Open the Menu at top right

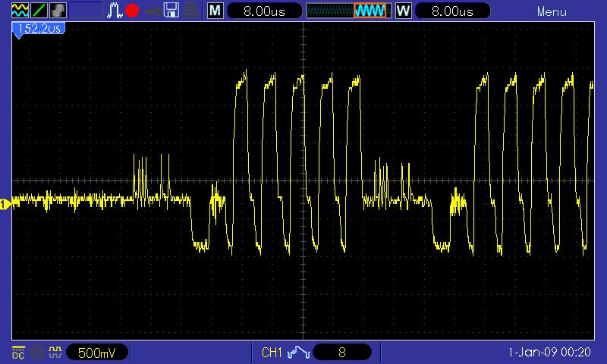tap(552, 11)
